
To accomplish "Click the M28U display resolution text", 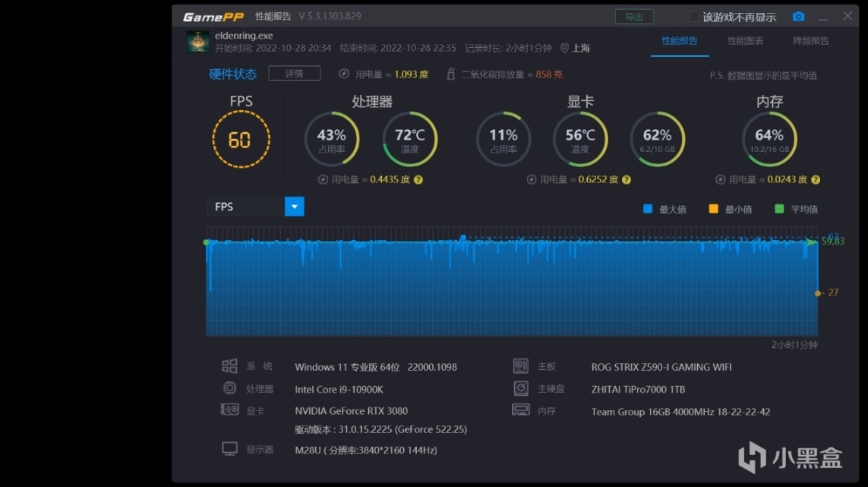I will tap(366, 451).
